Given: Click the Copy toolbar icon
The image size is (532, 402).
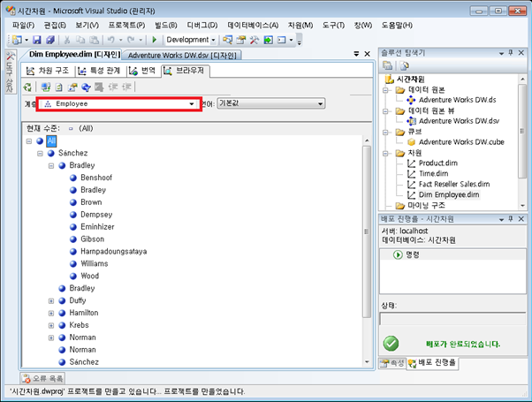Looking at the screenshot, I should point(80,40).
